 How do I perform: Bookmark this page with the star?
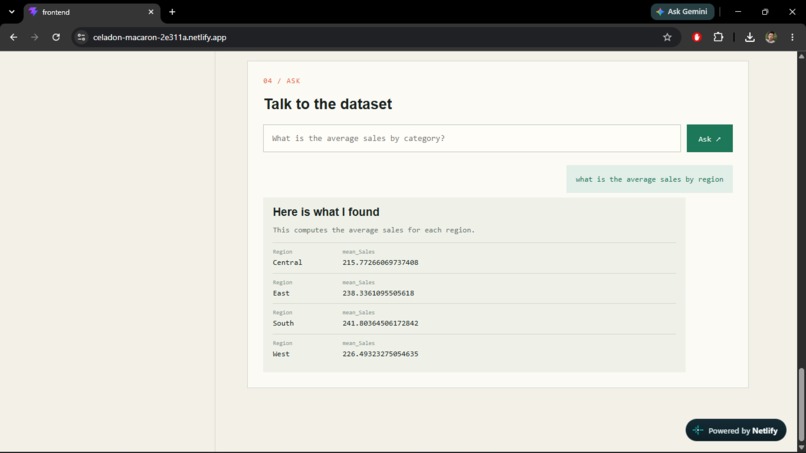pos(667,37)
